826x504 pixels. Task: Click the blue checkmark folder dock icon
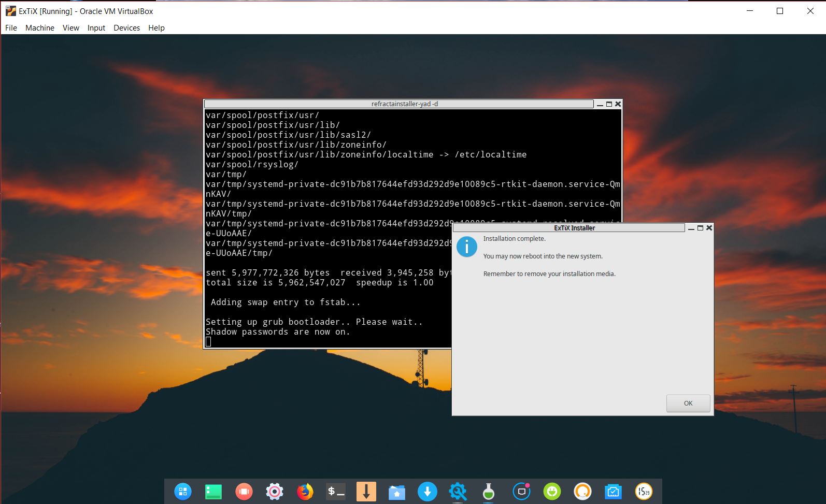[613, 492]
